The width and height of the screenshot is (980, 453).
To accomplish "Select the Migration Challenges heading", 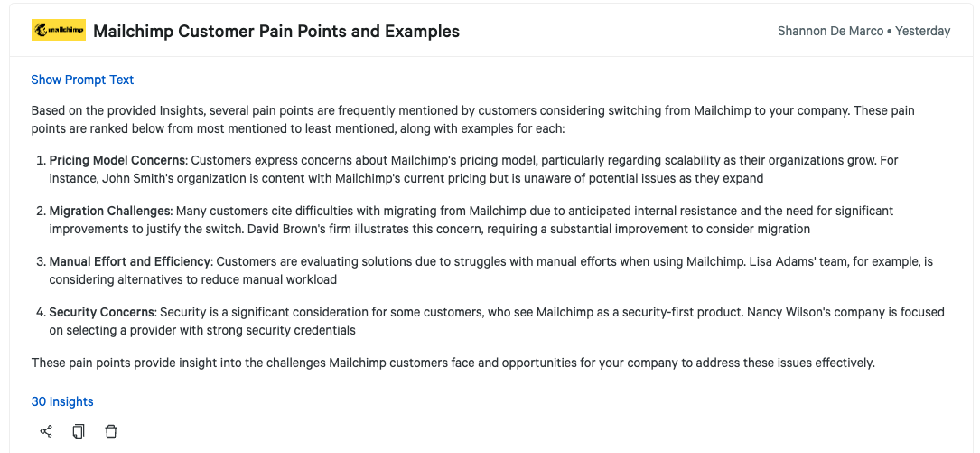I will click(x=110, y=211).
